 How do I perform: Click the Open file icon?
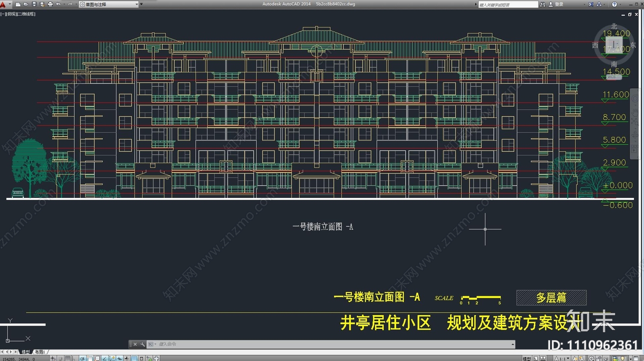[x=26, y=4]
